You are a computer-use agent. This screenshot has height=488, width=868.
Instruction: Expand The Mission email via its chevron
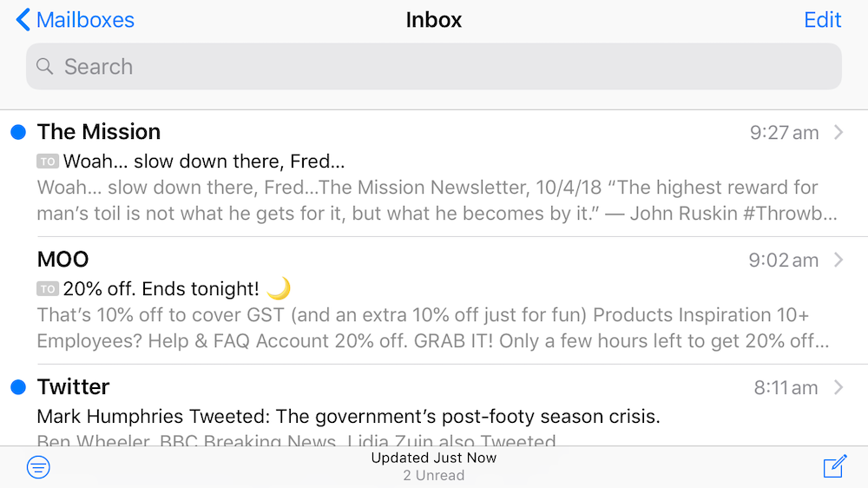pyautogui.click(x=838, y=132)
